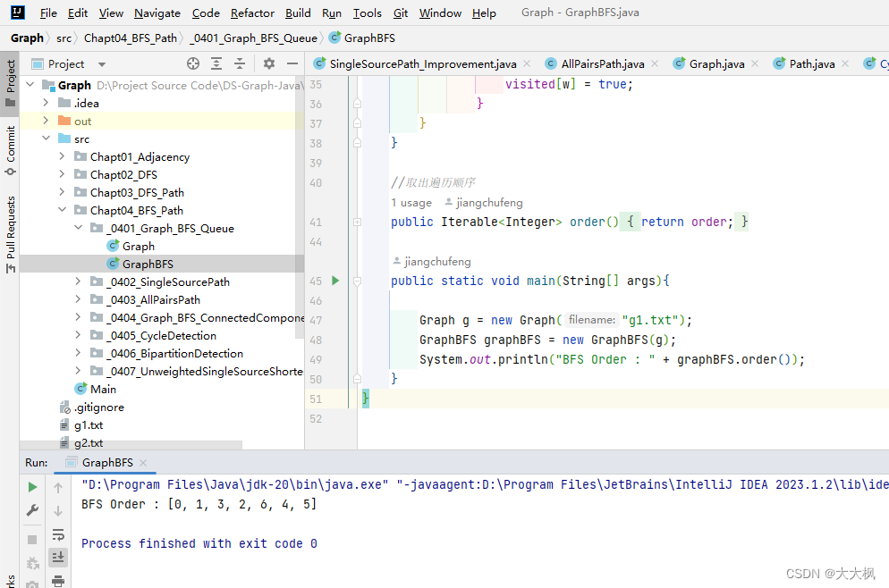Expand the out folder
This screenshot has width=889, height=588.
pos(46,121)
